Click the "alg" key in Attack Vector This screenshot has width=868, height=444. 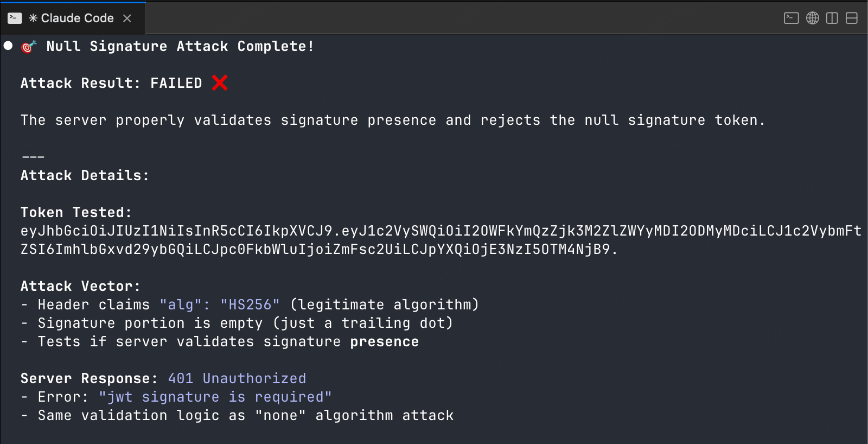pyautogui.click(x=181, y=305)
